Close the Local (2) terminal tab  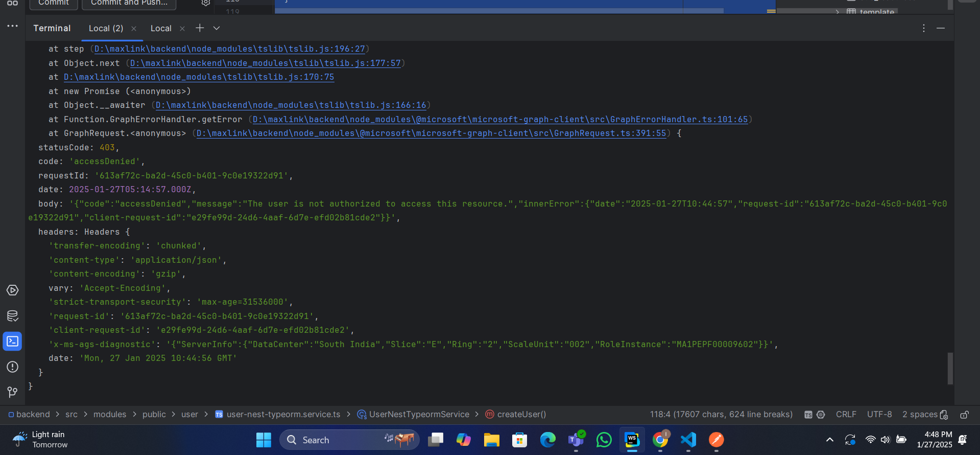tap(134, 29)
